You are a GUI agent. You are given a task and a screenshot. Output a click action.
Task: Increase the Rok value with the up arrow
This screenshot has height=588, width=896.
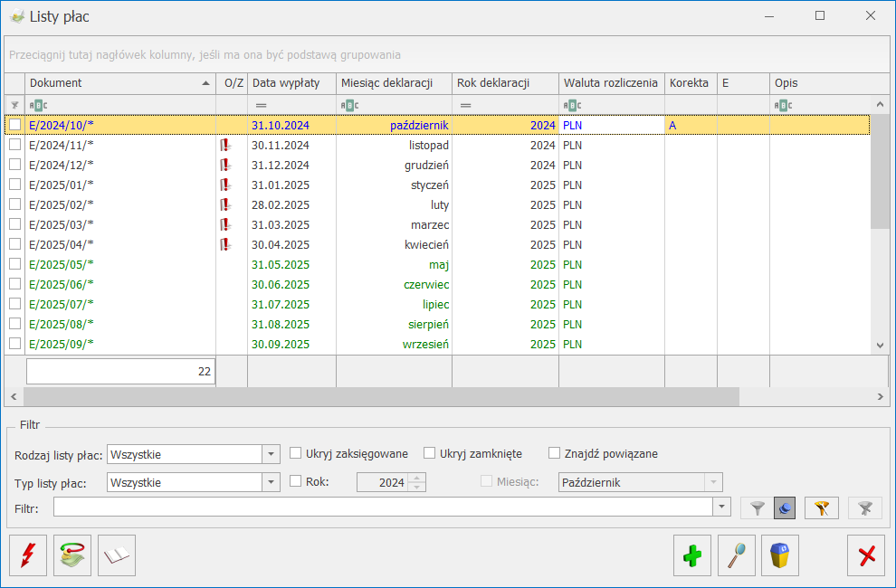click(x=417, y=478)
